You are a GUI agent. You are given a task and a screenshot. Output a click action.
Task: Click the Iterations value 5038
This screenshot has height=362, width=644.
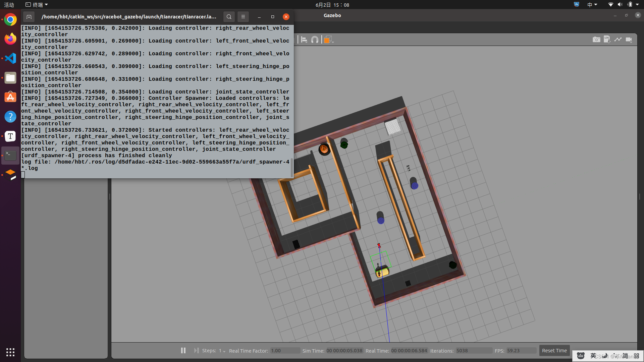coord(474,351)
